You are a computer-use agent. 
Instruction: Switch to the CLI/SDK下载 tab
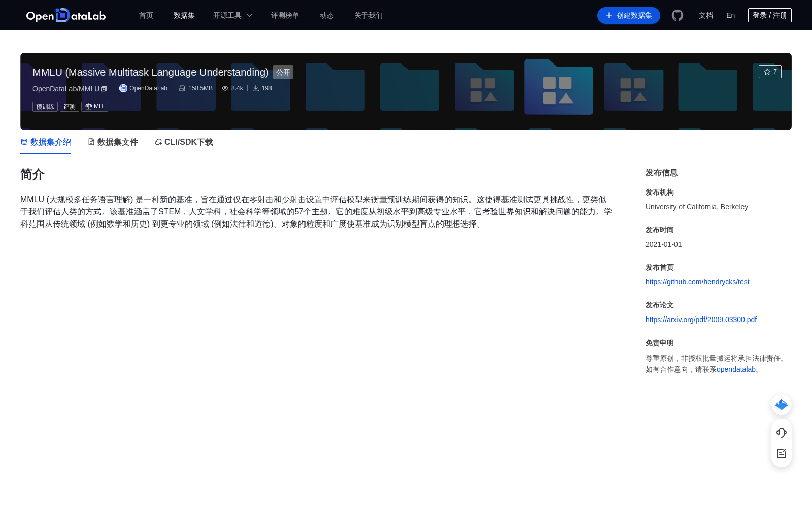click(x=184, y=142)
